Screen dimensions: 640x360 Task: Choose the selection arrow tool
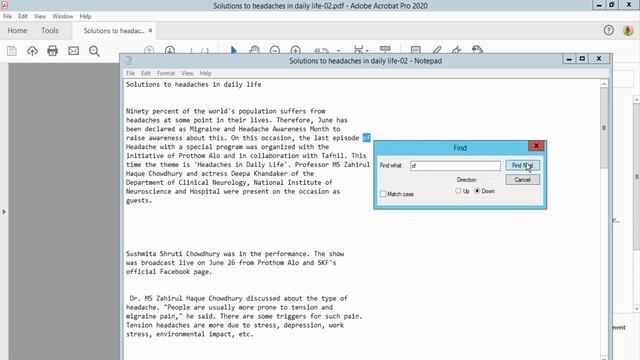pos(233,50)
